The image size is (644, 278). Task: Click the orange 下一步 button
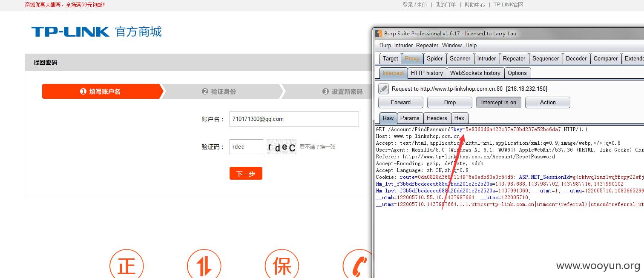point(246,173)
